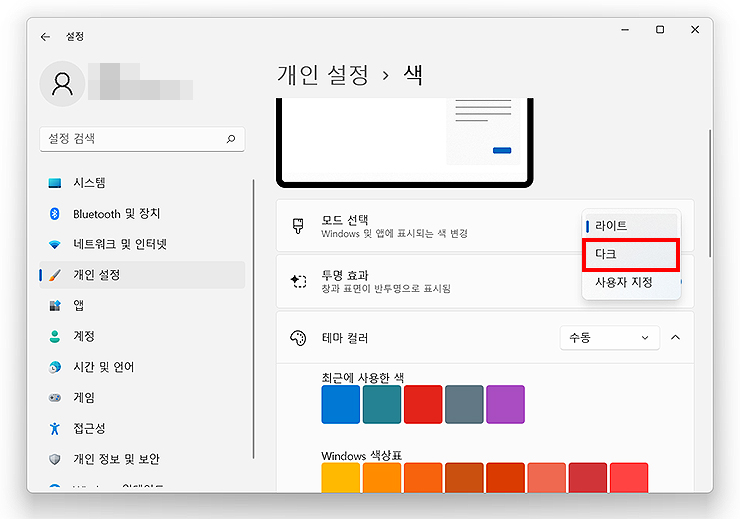740x519 pixels.
Task: Open 계정 settings category
Action: pyautogui.click(x=142, y=336)
